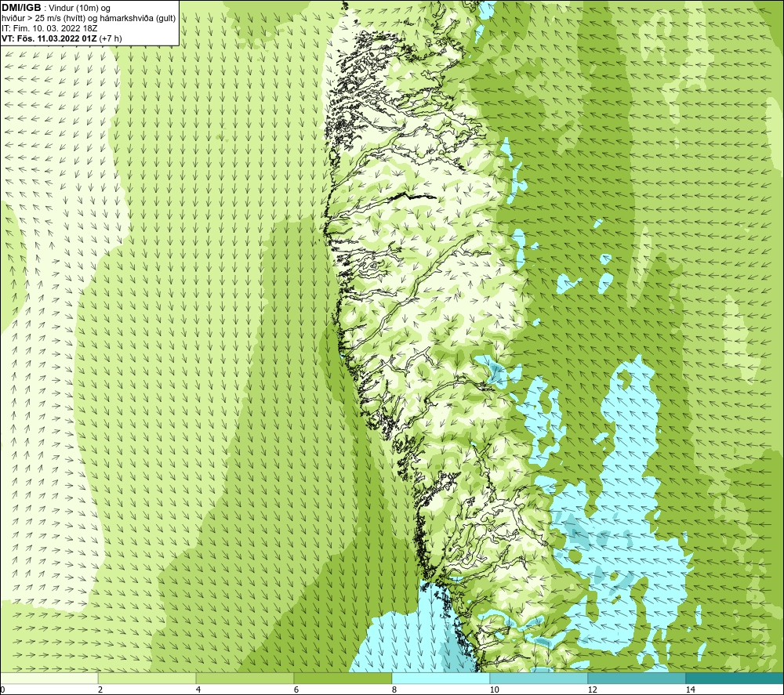Click the 8–10 m/s light cyan scale segment
Viewport: 784px width, 695px height.
[441, 678]
